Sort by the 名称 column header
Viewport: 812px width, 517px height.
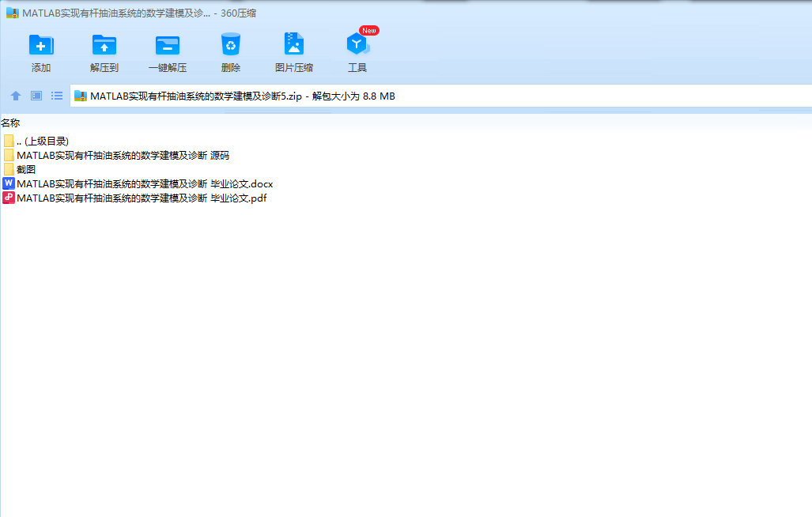tap(10, 123)
